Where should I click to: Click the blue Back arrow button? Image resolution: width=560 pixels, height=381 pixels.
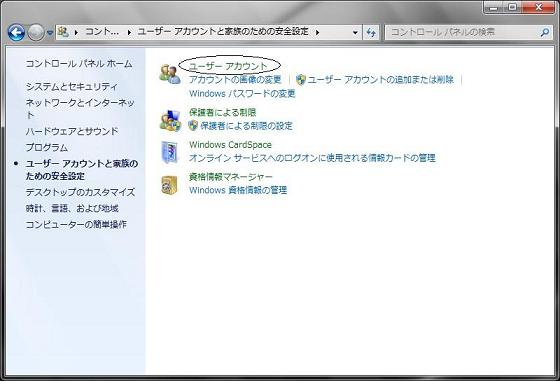[x=16, y=32]
